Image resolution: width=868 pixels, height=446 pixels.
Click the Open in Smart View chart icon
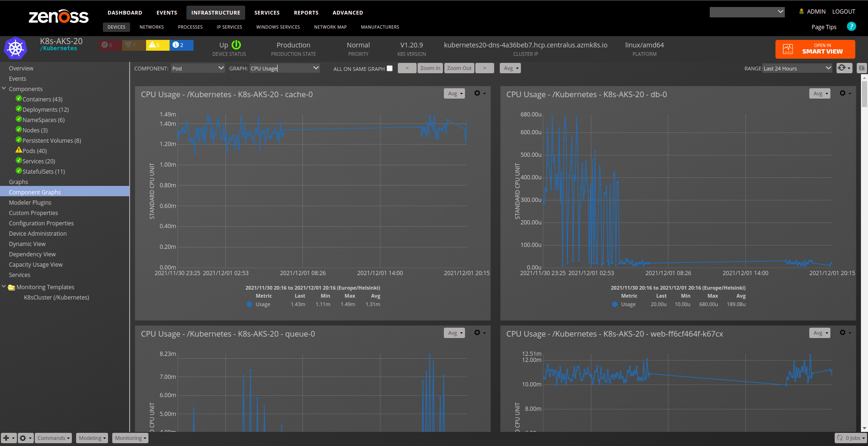(788, 49)
